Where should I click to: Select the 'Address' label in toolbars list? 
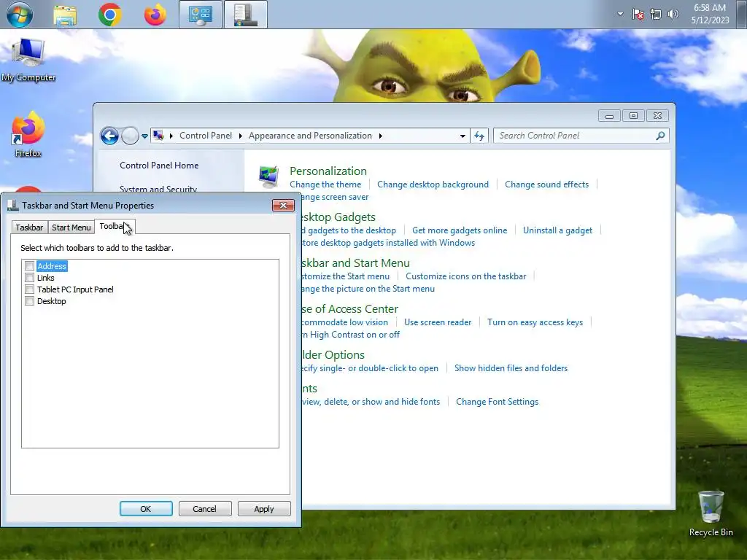click(x=52, y=266)
